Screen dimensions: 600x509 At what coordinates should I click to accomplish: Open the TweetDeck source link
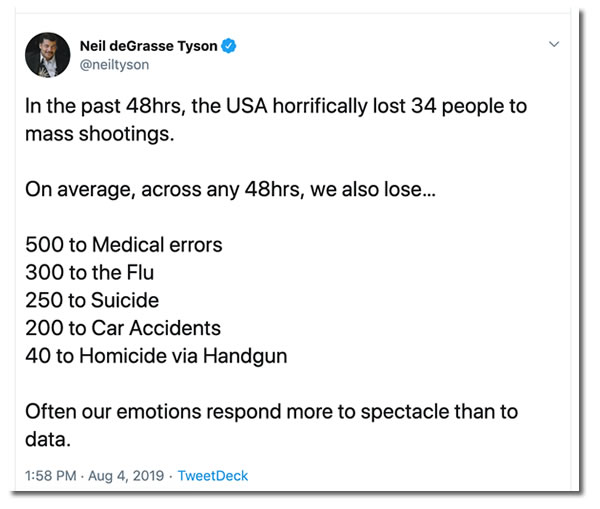212,475
